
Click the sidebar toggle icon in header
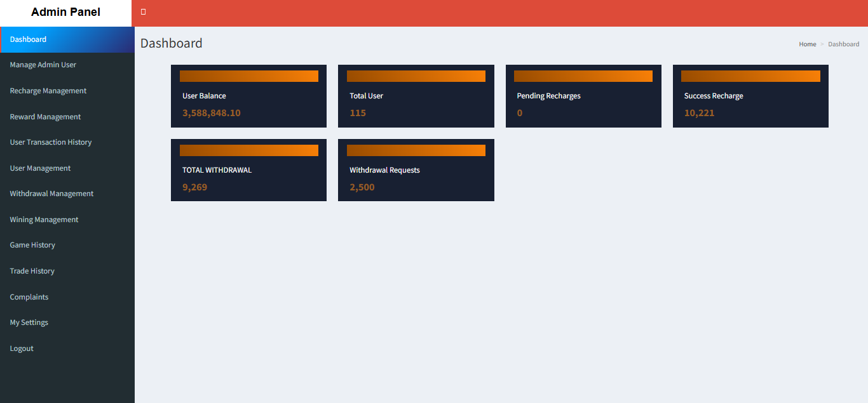pyautogui.click(x=144, y=12)
